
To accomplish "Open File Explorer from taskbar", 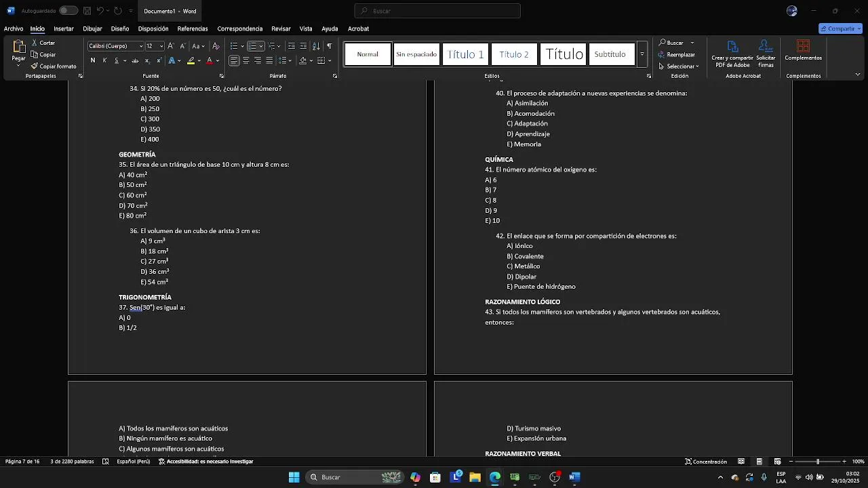I will point(475,477).
